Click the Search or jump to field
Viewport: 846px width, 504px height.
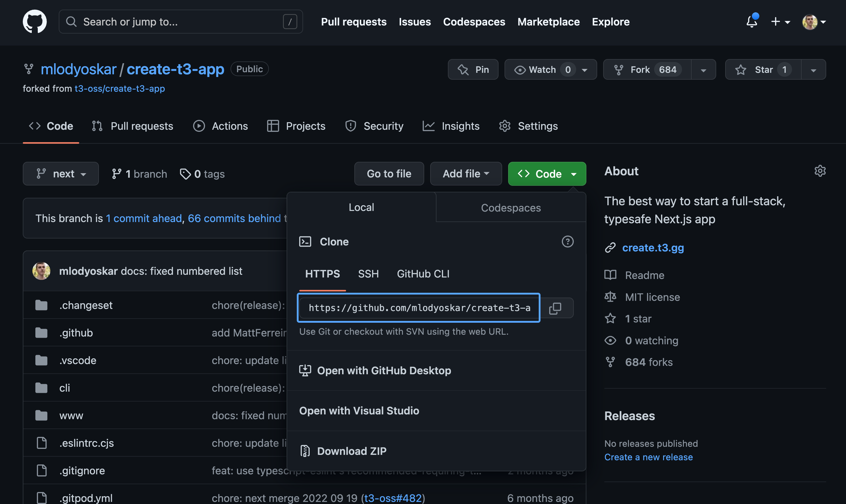pyautogui.click(x=181, y=22)
